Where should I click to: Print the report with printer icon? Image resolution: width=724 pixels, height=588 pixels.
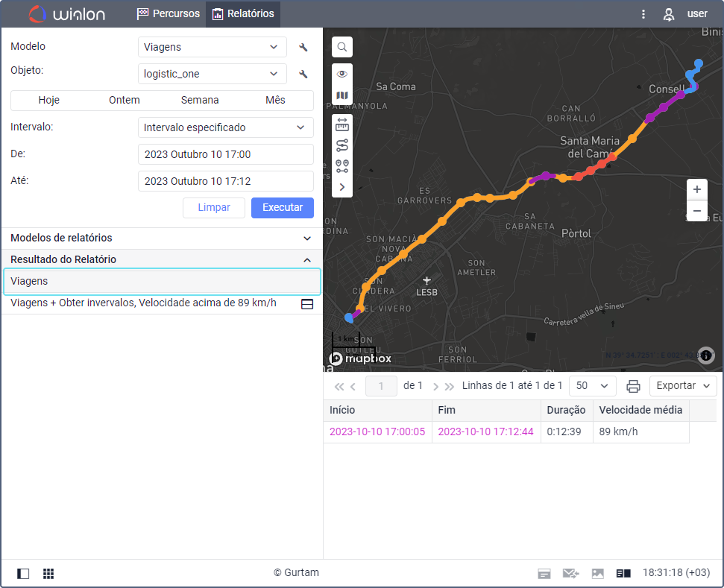point(633,386)
